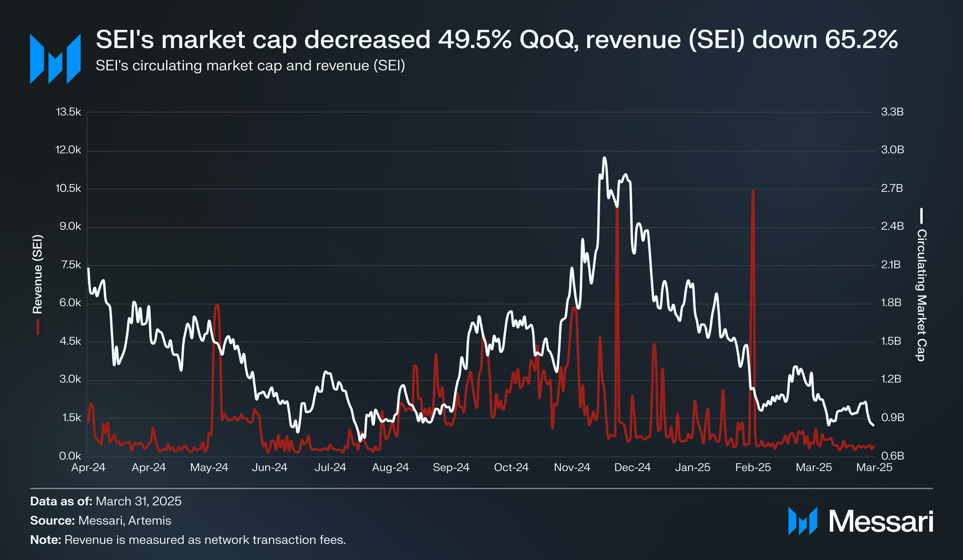Select the Dec-24 x-axis label

pos(633,467)
